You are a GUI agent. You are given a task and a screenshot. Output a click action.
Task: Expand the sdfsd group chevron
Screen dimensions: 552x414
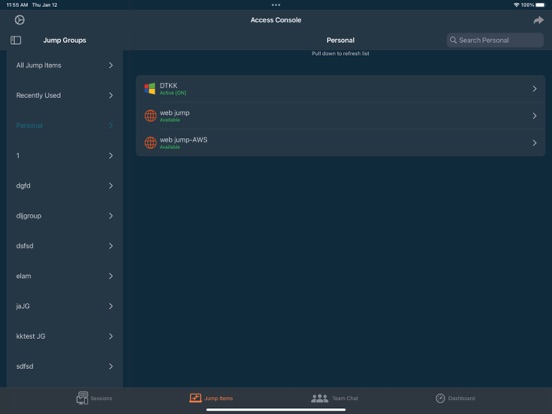(111, 366)
